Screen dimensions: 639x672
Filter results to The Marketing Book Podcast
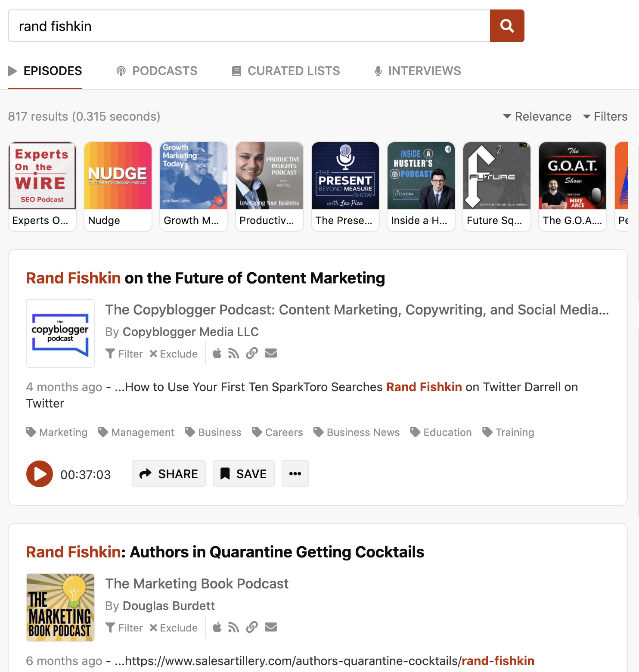(x=124, y=628)
